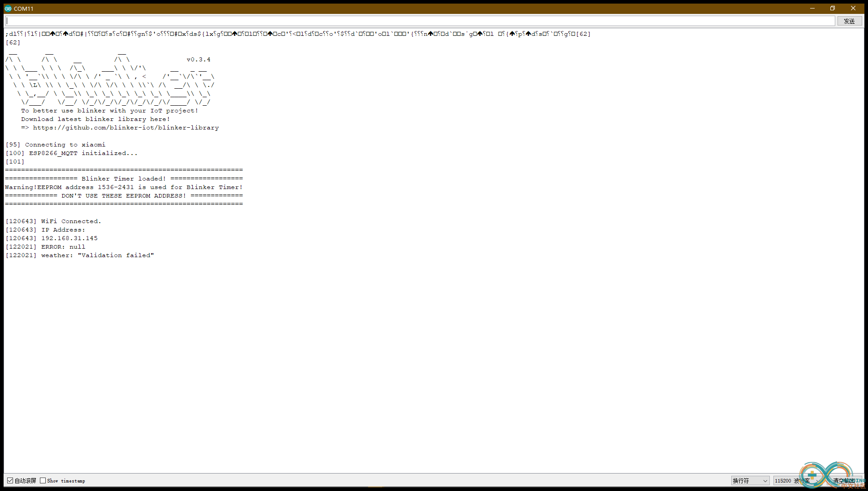Click the 'DON'T USE THESE EEPROM ADDRESS!' line
This screenshot has height=491, width=868.
[124, 196]
